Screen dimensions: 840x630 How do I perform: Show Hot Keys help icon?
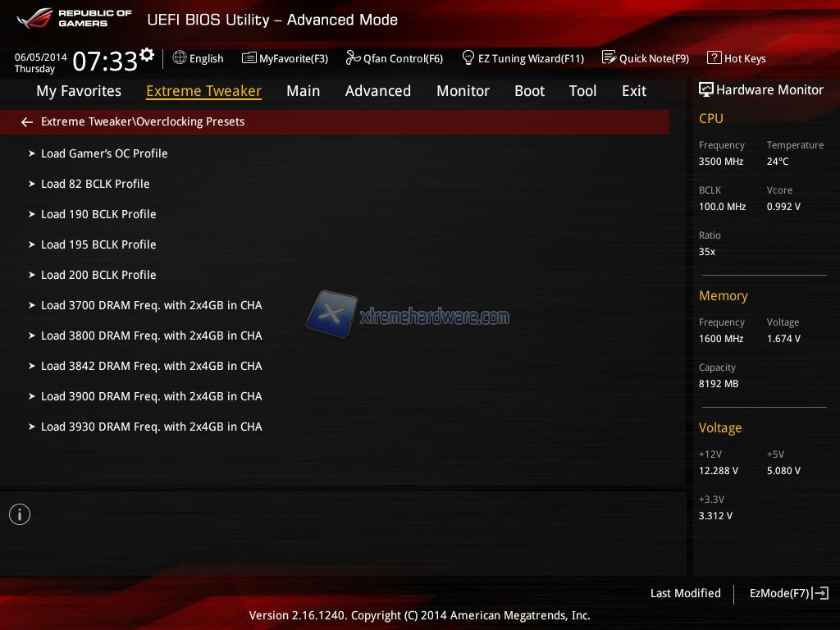(x=714, y=58)
